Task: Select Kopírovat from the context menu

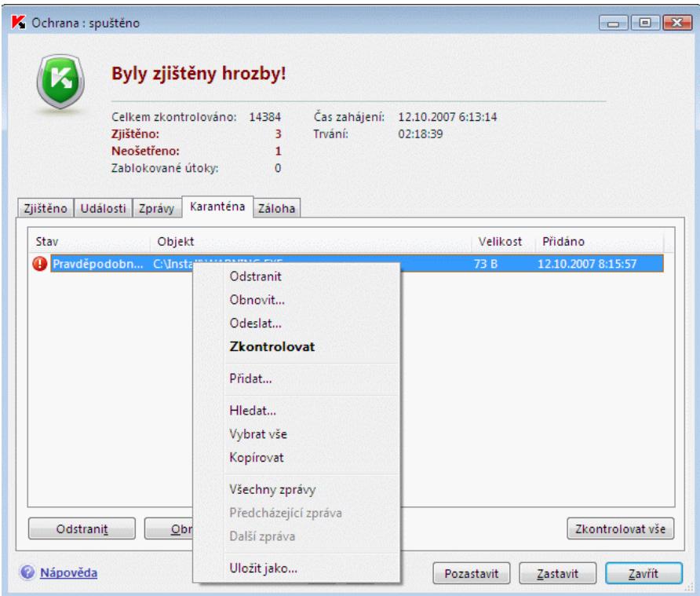Action: click(x=257, y=458)
